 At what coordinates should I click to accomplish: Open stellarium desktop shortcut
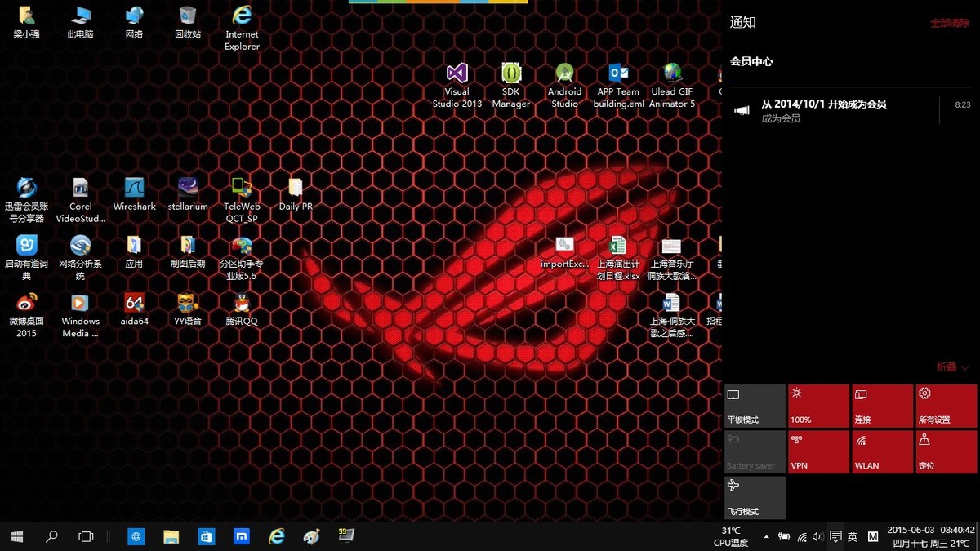click(x=188, y=194)
